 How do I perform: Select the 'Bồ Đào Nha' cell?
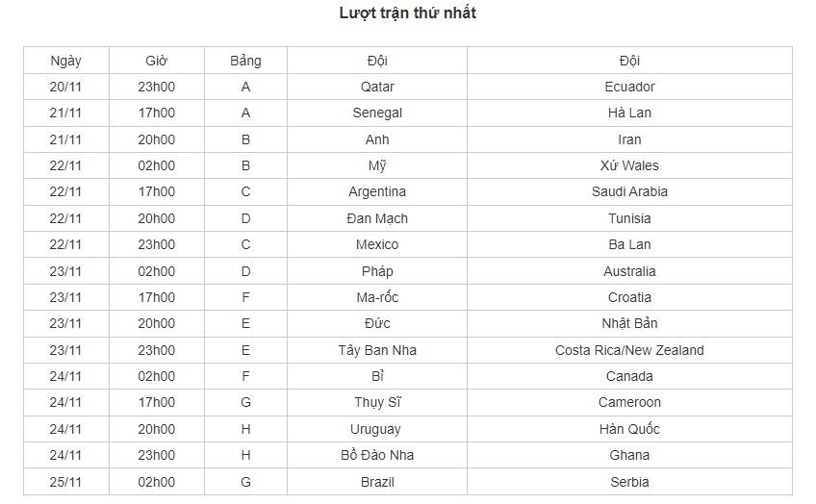click(x=377, y=455)
